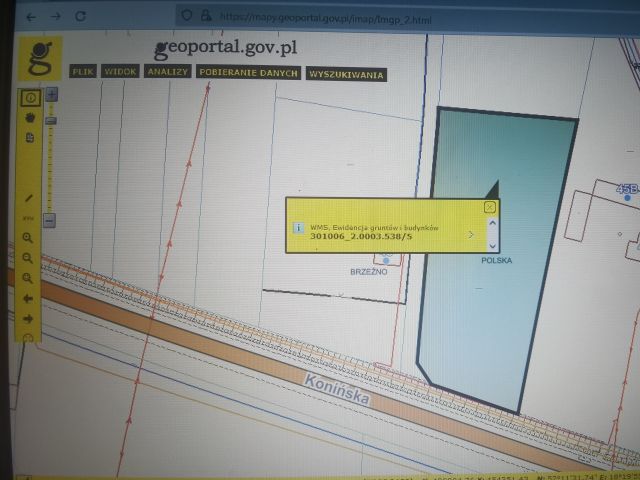Screen dimensions: 640x480
Task: Click the POLSKA map label
Action: click(496, 260)
